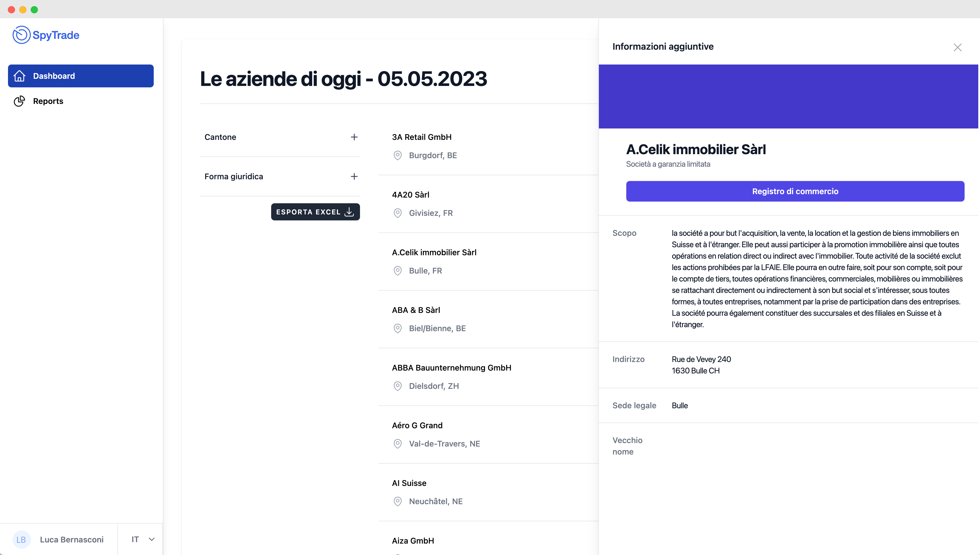Expand the Cantone filter
Viewport: 980px width, 555px height.
coord(354,137)
